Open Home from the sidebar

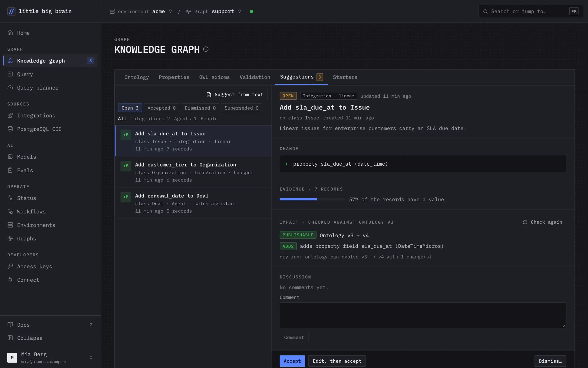(50, 33)
